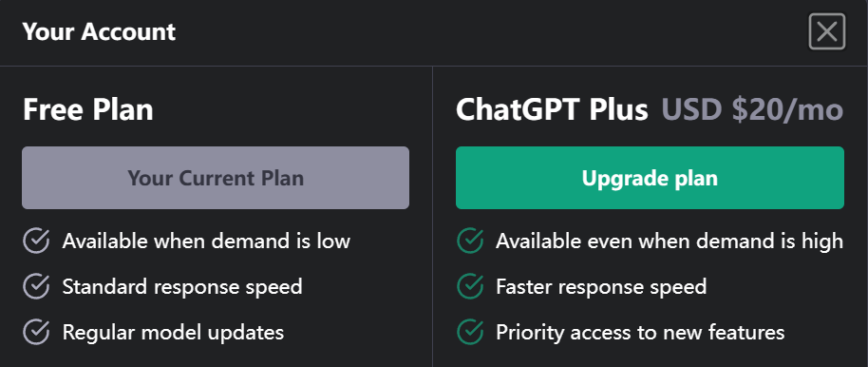Close the Your Account dialog
This screenshot has height=367, width=868.
point(826,31)
